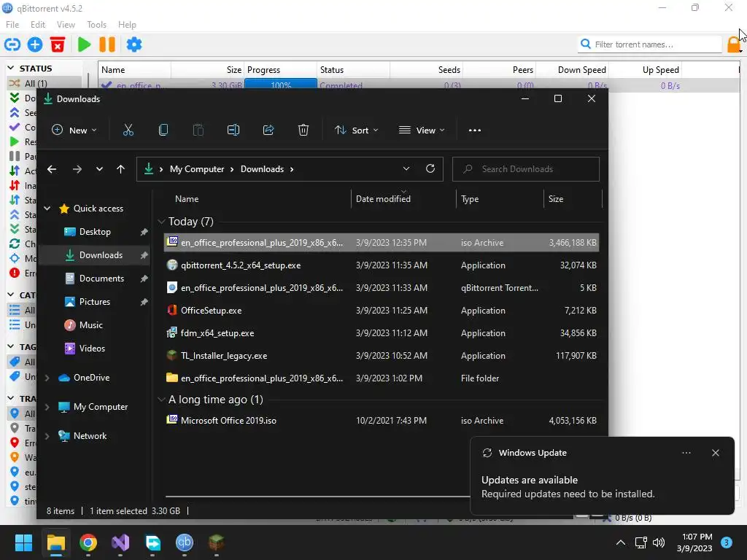Click Cut scissors icon in Explorer toolbar
747x560 pixels.
tap(128, 130)
